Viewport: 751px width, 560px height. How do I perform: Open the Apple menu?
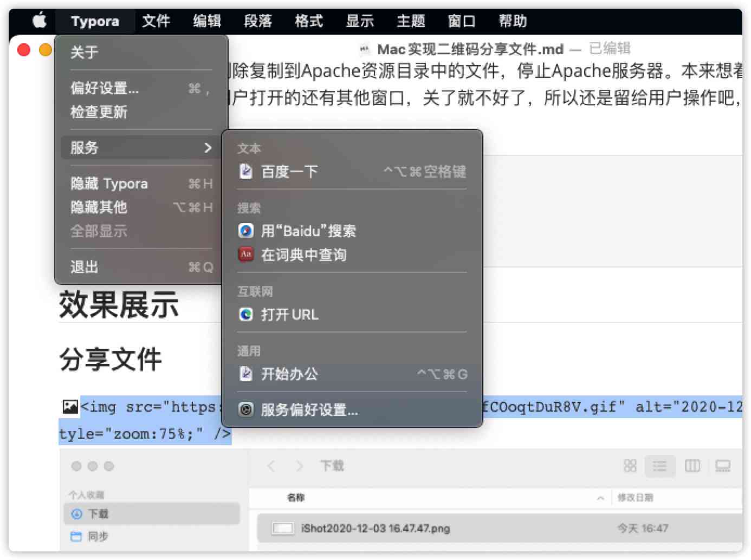(x=40, y=21)
